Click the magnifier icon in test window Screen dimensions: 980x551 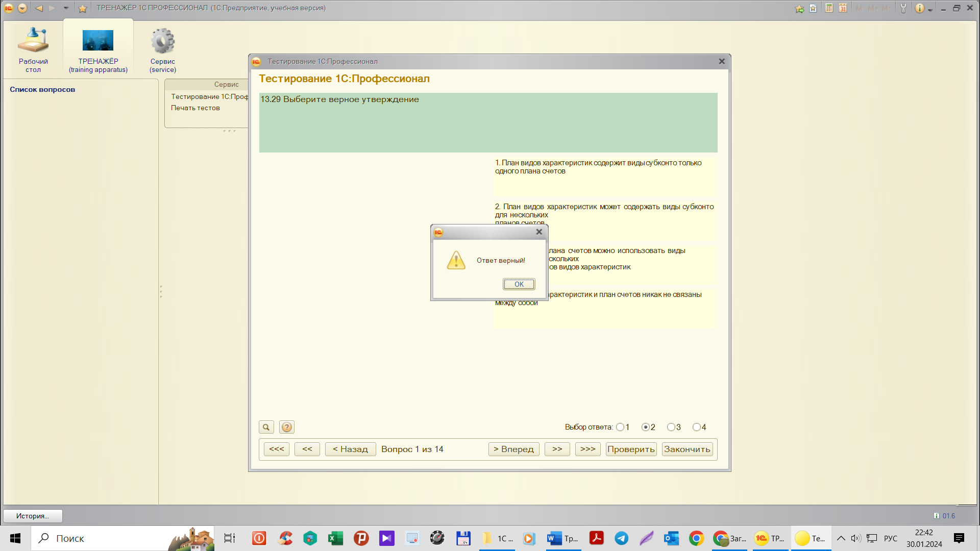coord(266,427)
